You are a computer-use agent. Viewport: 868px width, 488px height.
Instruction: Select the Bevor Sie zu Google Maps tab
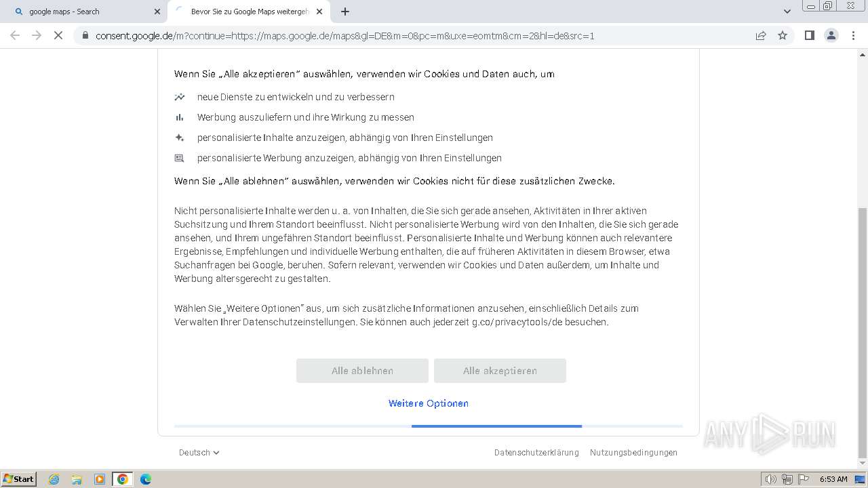coord(249,12)
